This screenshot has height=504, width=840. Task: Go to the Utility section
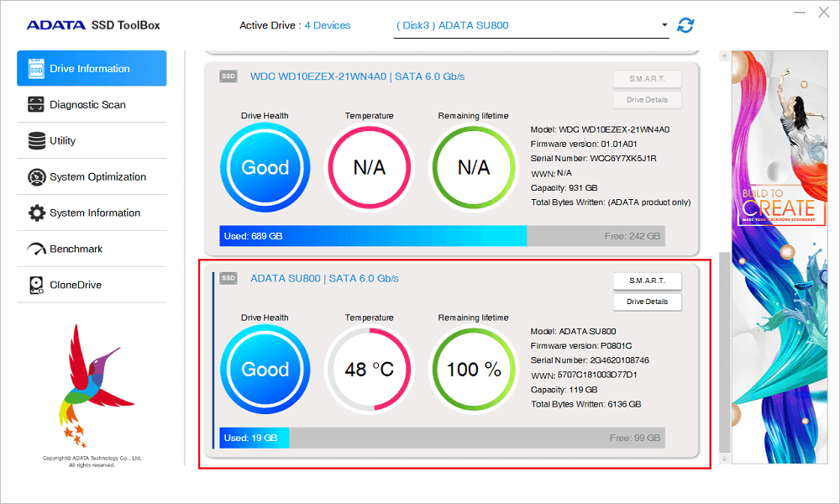tap(92, 141)
